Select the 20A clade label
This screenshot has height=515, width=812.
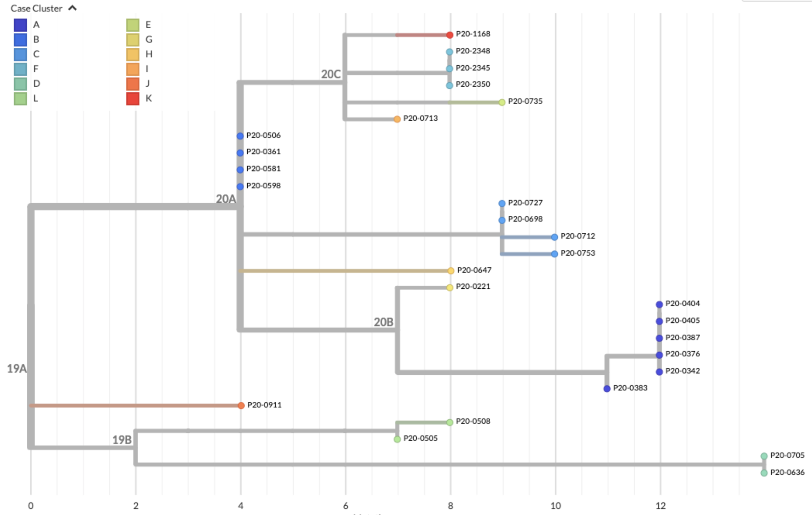point(226,199)
